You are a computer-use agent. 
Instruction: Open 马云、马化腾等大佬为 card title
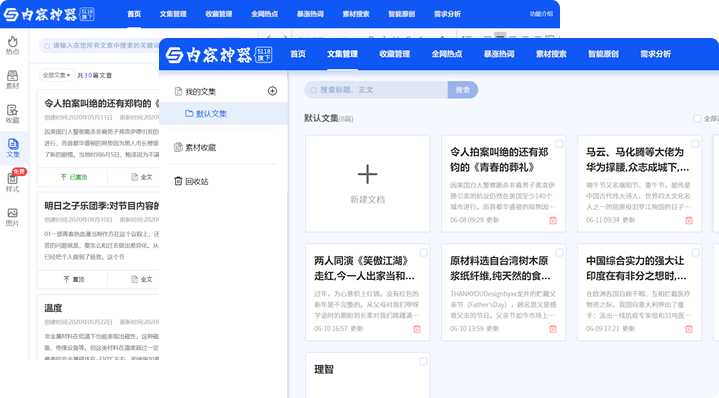tap(637, 160)
